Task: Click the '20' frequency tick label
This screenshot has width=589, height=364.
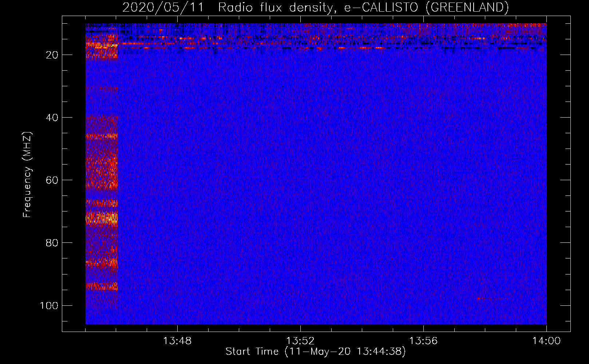Action: pos(52,55)
